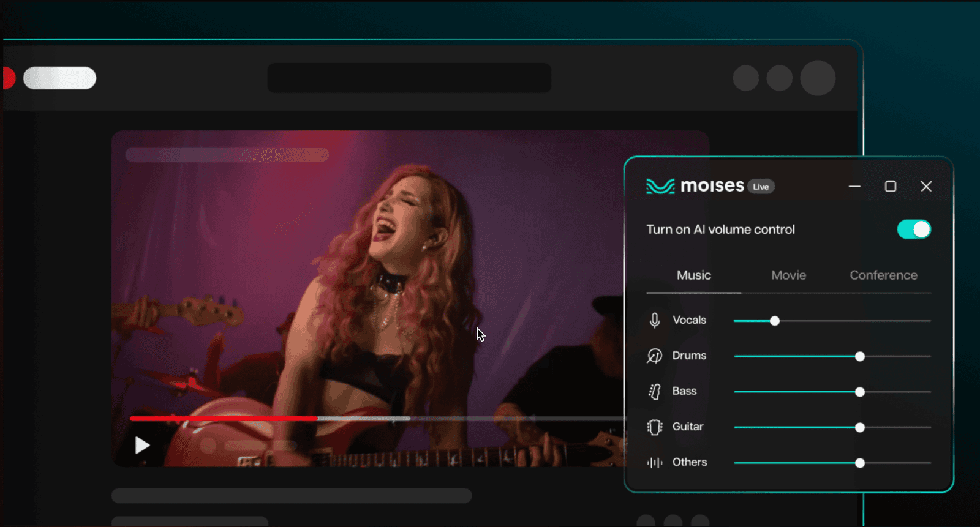The image size is (980, 527).
Task: Click the Vocals microphone icon
Action: (654, 320)
